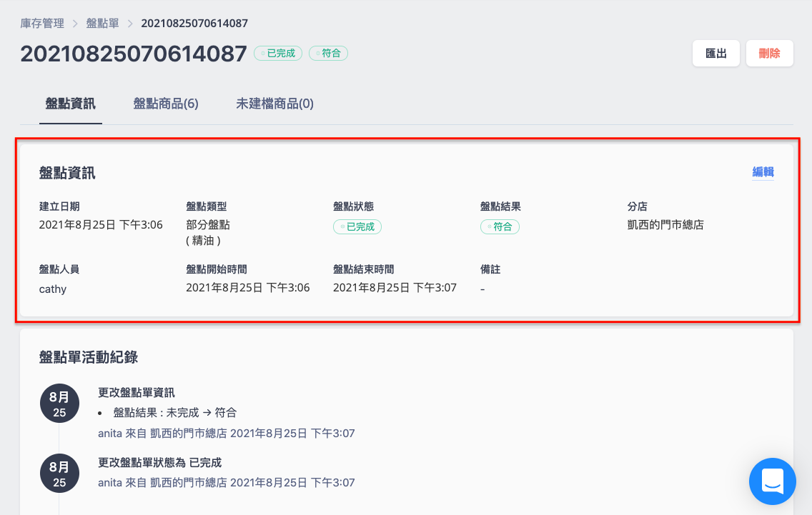Click the second breadcrumb chevron after 盤點單
812x515 pixels.
point(130,24)
